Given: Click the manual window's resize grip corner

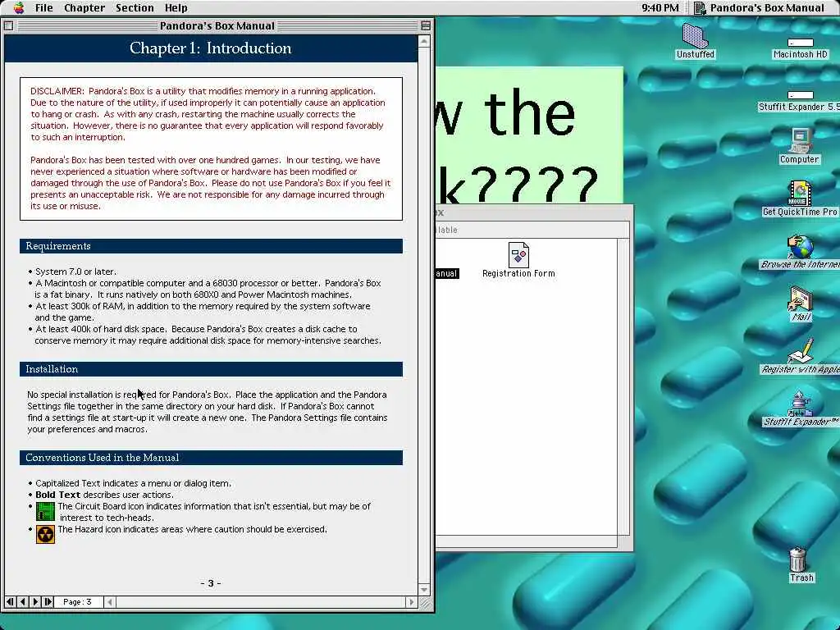Looking at the screenshot, I should 425,603.
